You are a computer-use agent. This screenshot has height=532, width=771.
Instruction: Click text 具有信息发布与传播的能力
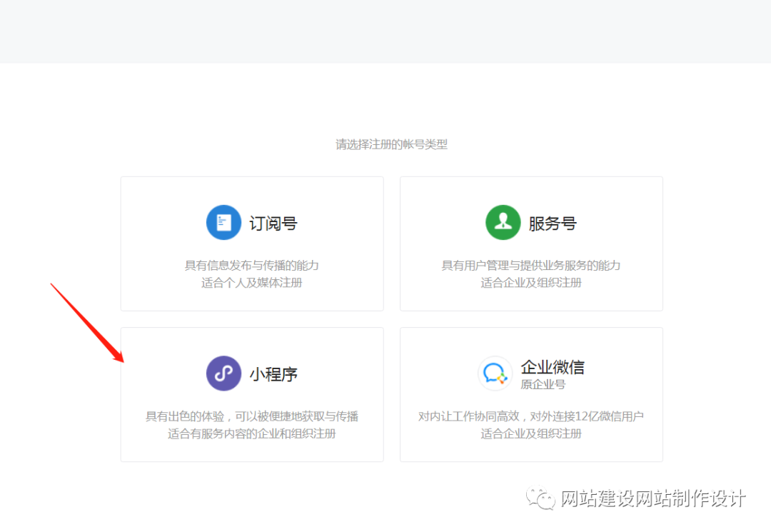(252, 266)
